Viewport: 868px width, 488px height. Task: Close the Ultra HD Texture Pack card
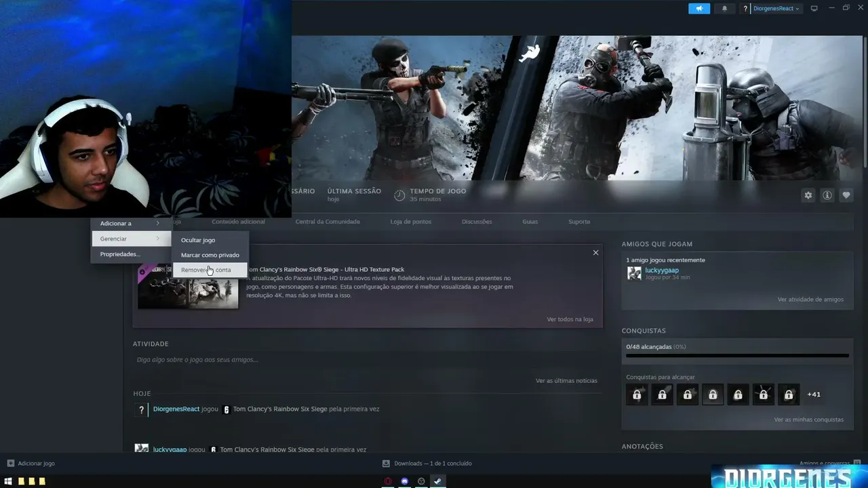[x=595, y=253]
